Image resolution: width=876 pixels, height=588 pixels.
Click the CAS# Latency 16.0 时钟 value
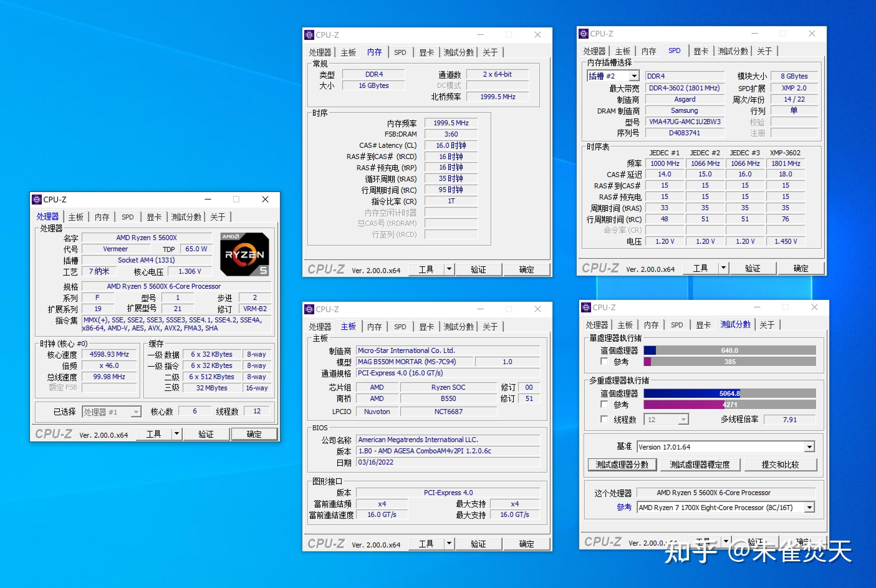click(x=451, y=146)
